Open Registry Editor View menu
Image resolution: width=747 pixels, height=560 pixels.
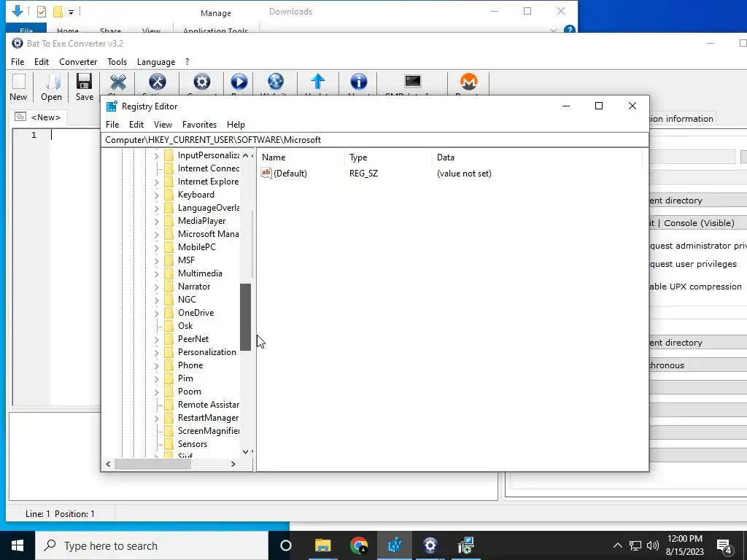click(x=163, y=124)
